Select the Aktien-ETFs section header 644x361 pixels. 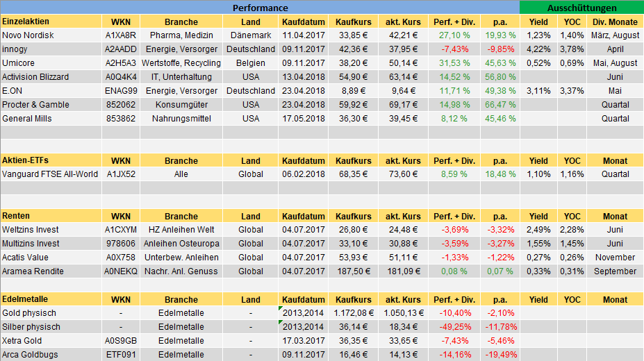[x=51, y=160]
